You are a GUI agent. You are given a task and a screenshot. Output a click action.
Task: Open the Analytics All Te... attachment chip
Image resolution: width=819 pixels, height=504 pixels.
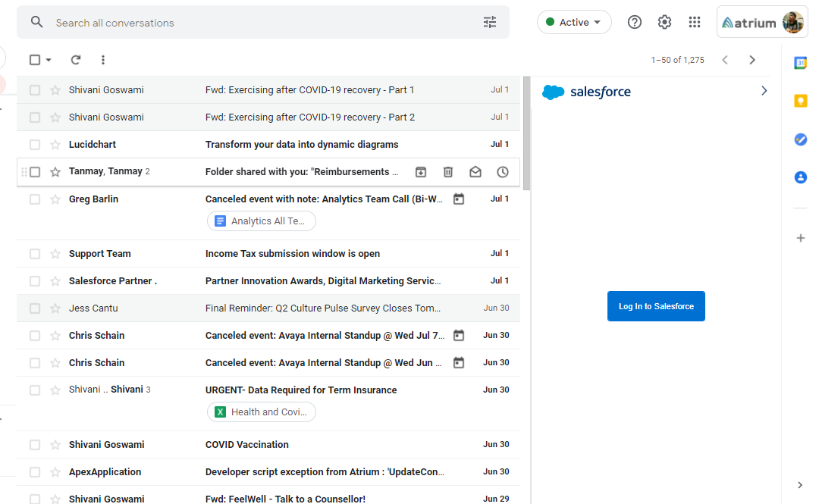click(261, 221)
